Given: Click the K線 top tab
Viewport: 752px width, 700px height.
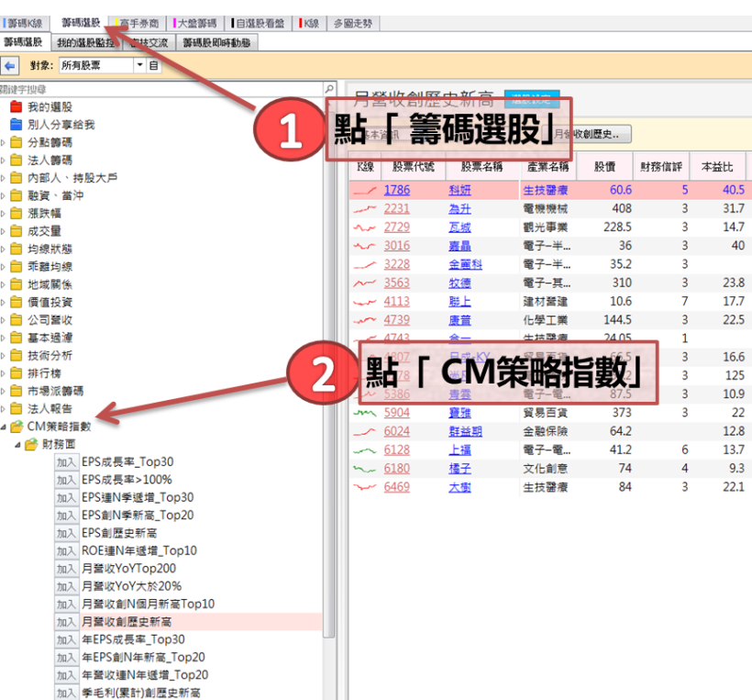Looking at the screenshot, I should click(x=309, y=23).
